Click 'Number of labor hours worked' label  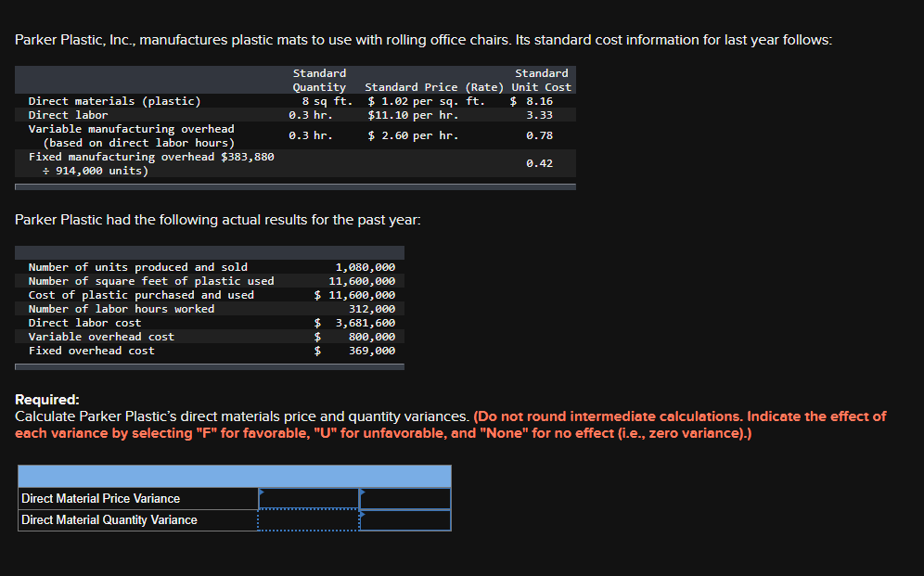(122, 309)
